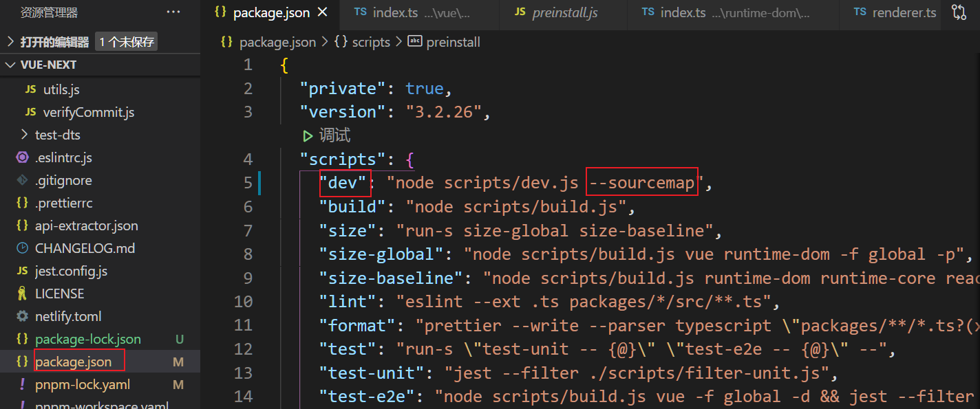This screenshot has width=980, height=409.
Task: Click scripts in the breadcrumb path
Action: [370, 42]
